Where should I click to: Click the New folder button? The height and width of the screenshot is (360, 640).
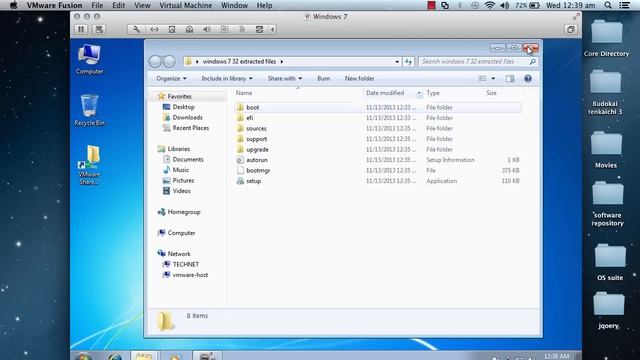click(x=359, y=78)
